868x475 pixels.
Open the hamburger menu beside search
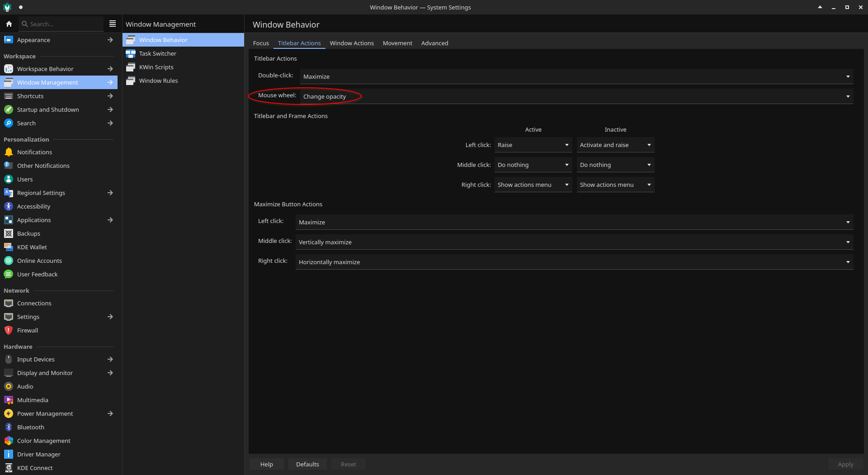(113, 24)
